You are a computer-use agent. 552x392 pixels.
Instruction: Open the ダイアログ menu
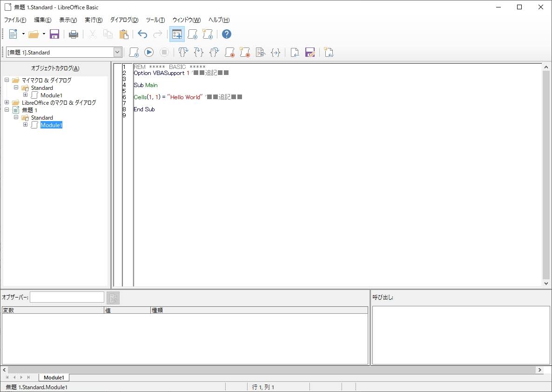[123, 20]
